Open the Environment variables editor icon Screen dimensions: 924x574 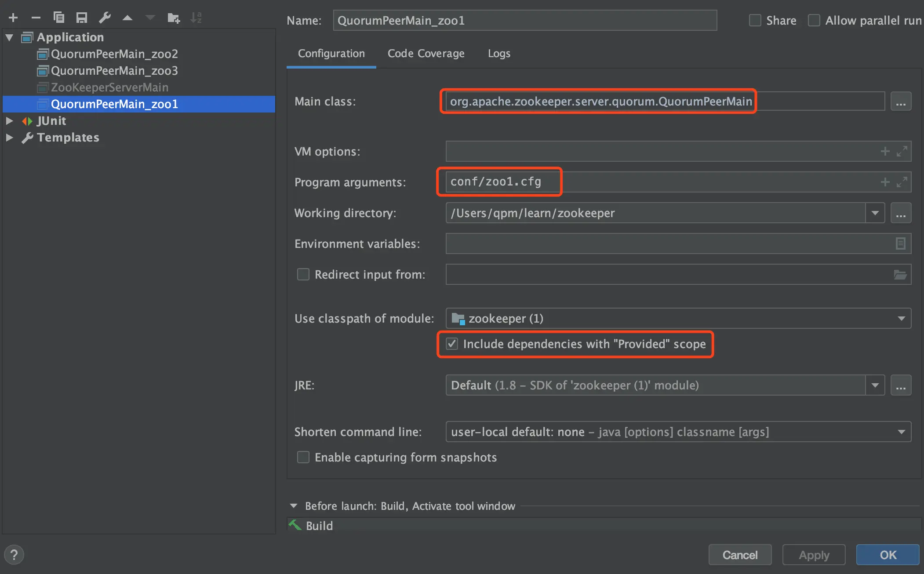point(900,243)
